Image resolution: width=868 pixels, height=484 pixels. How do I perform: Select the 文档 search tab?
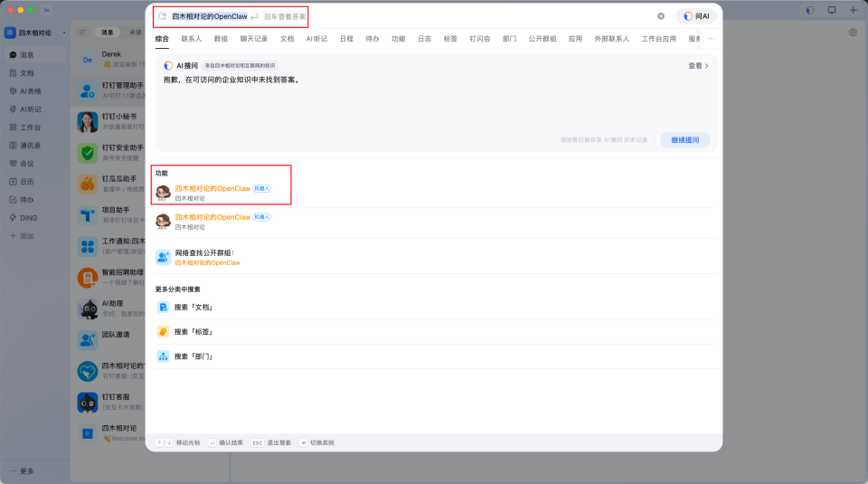[x=287, y=39]
